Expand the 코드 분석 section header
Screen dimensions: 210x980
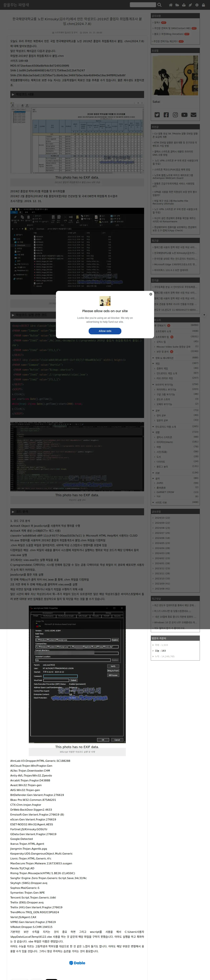[77, 512]
